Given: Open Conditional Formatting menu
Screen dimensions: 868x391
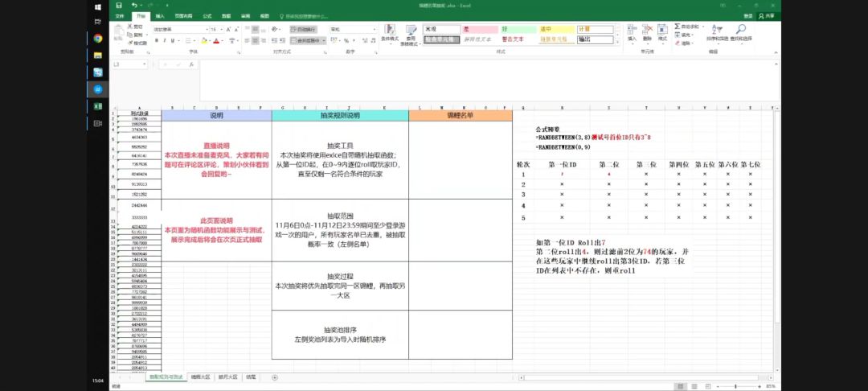Looking at the screenshot, I should click(390, 35).
